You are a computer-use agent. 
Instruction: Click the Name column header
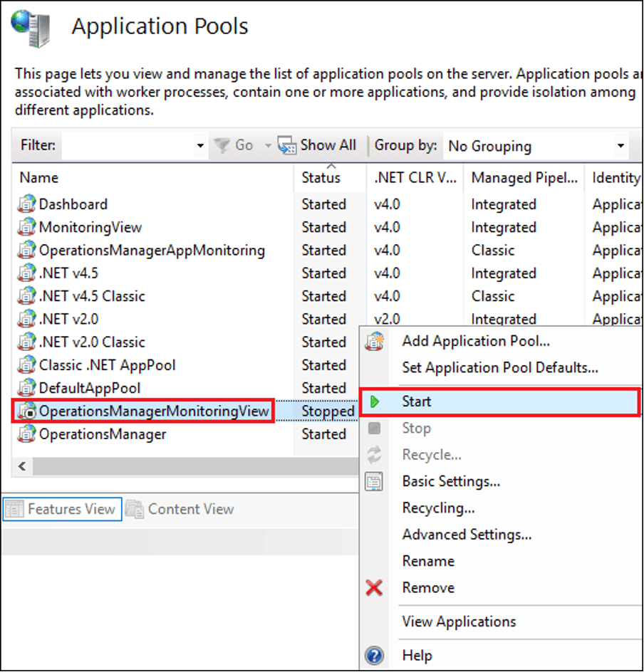tap(39, 178)
